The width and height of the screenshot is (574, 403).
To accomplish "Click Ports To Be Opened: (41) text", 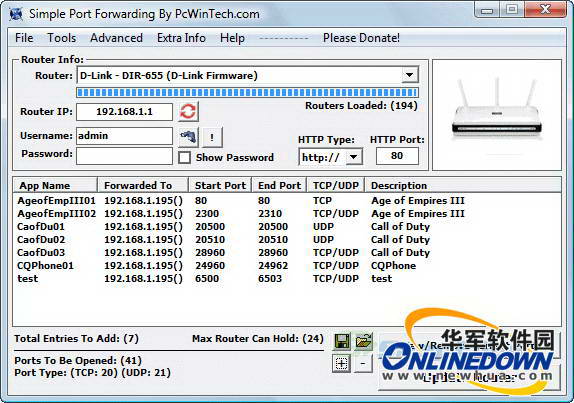I will (78, 361).
